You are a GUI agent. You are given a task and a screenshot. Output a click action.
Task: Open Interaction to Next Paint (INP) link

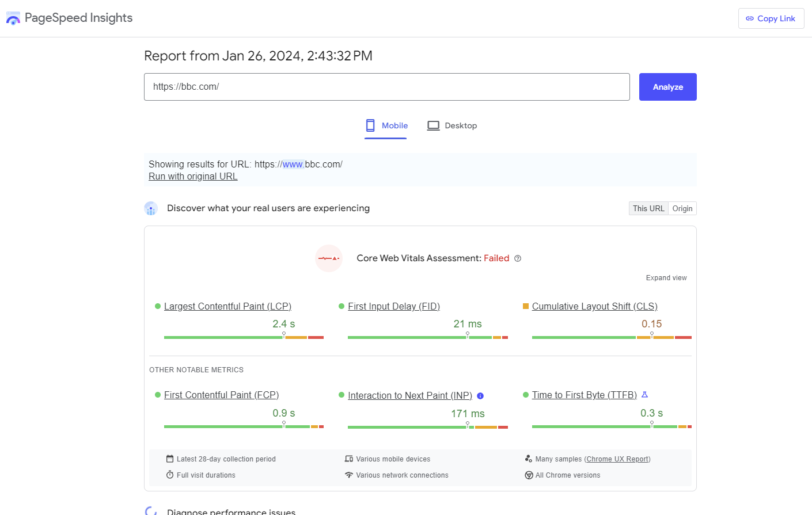tap(410, 395)
